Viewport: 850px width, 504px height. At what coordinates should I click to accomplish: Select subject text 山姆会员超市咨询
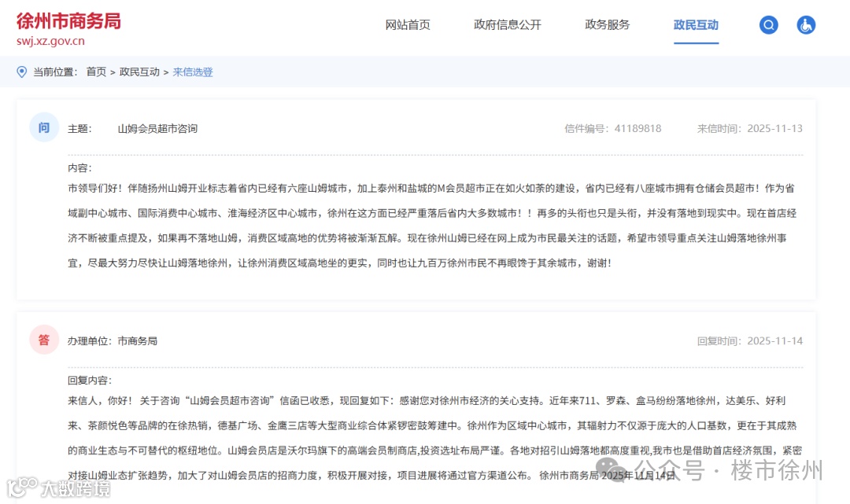157,129
